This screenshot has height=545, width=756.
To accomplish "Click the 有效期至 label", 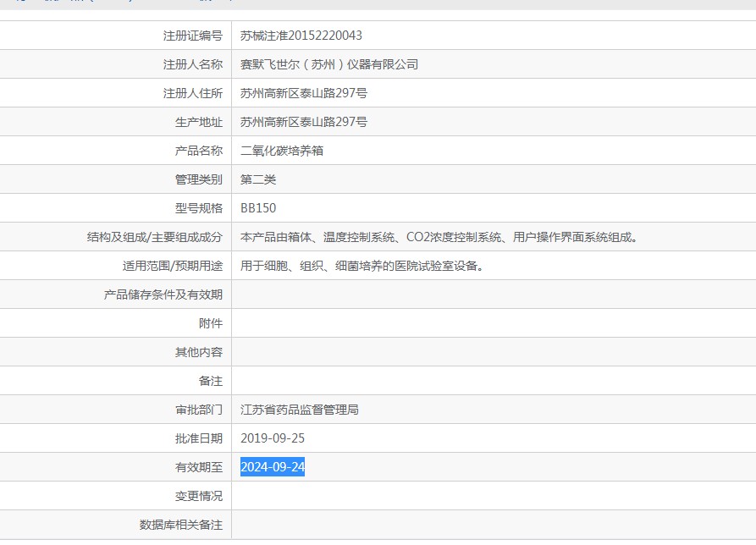I will point(199,467).
